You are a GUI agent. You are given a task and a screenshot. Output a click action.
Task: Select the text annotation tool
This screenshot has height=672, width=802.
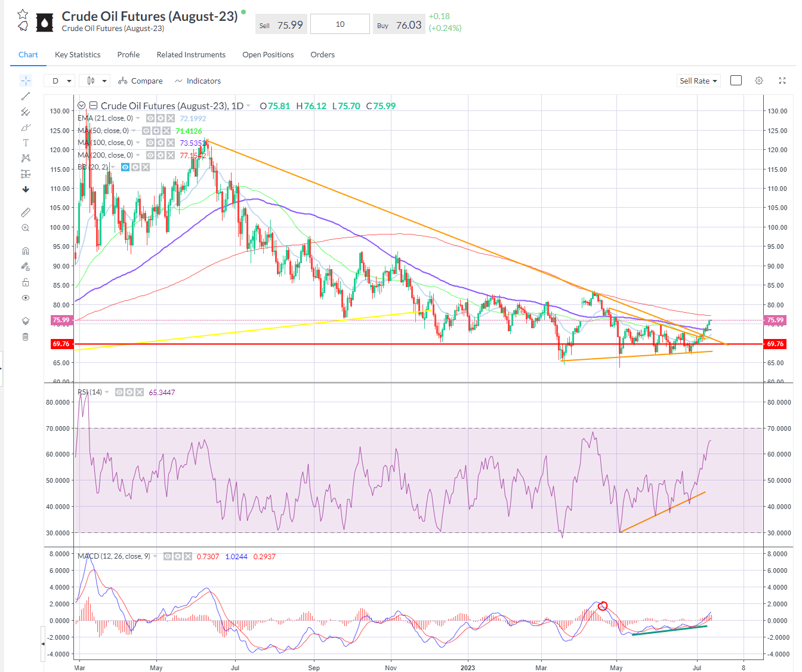pyautogui.click(x=26, y=143)
